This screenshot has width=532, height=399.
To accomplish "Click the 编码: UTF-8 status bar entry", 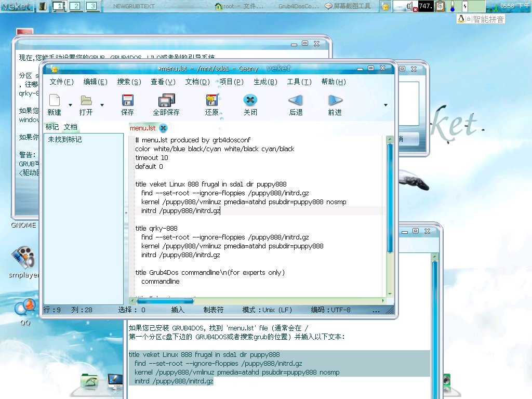I will (x=331, y=310).
